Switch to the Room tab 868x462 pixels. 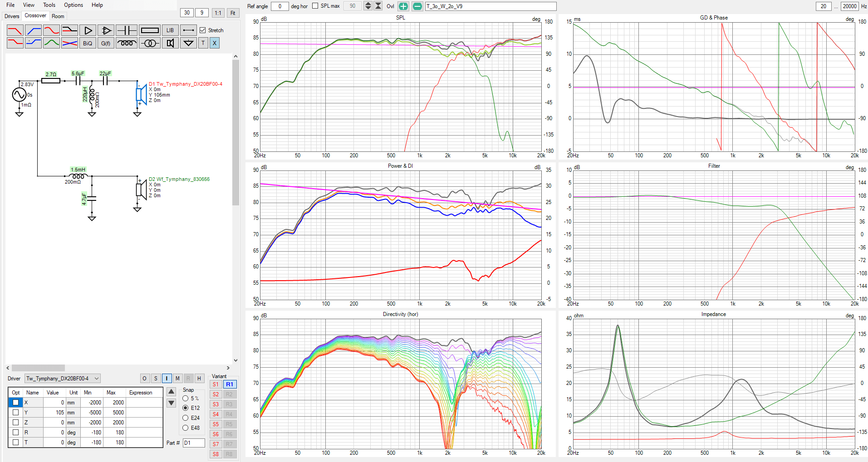click(x=58, y=16)
